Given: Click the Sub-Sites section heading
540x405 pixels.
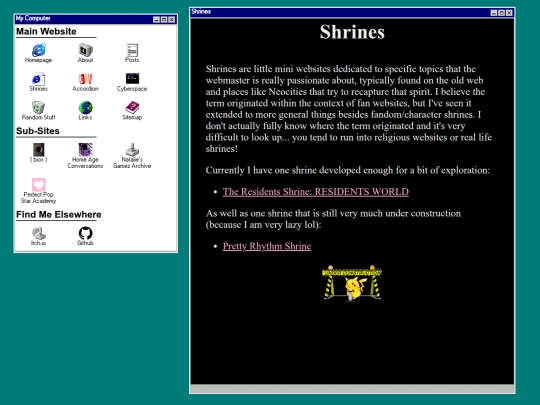Looking at the screenshot, I should (x=38, y=131).
